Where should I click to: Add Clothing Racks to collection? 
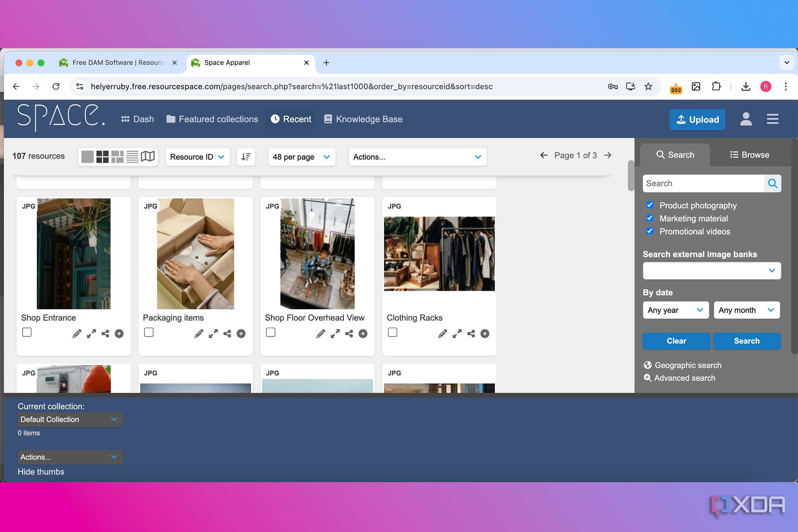click(x=485, y=334)
